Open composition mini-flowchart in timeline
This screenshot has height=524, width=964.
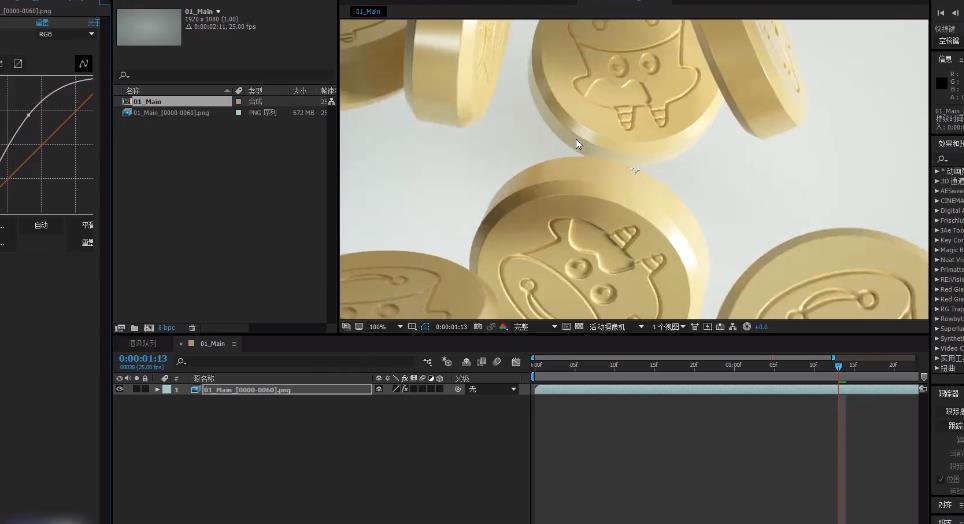coord(427,362)
